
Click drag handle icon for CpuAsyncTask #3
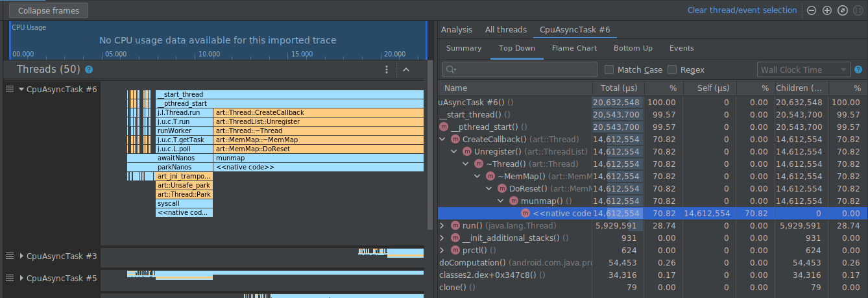click(9, 256)
